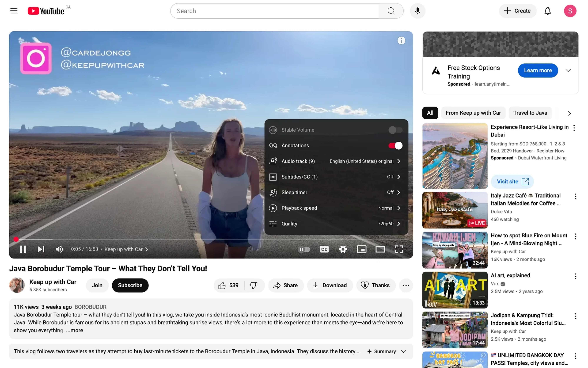Seek using the video progress bar
The height and width of the screenshot is (368, 588).
point(211,239)
